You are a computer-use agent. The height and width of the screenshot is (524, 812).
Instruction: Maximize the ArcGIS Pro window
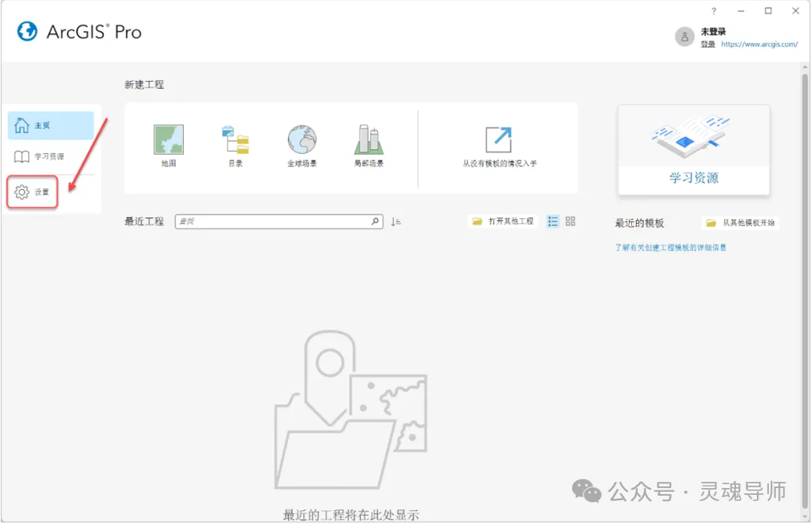(x=768, y=11)
